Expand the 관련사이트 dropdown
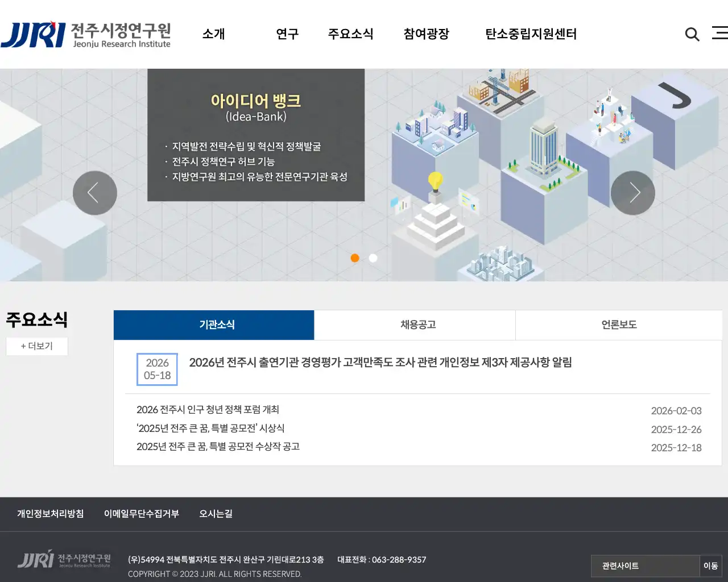The image size is (728, 582). [x=645, y=566]
